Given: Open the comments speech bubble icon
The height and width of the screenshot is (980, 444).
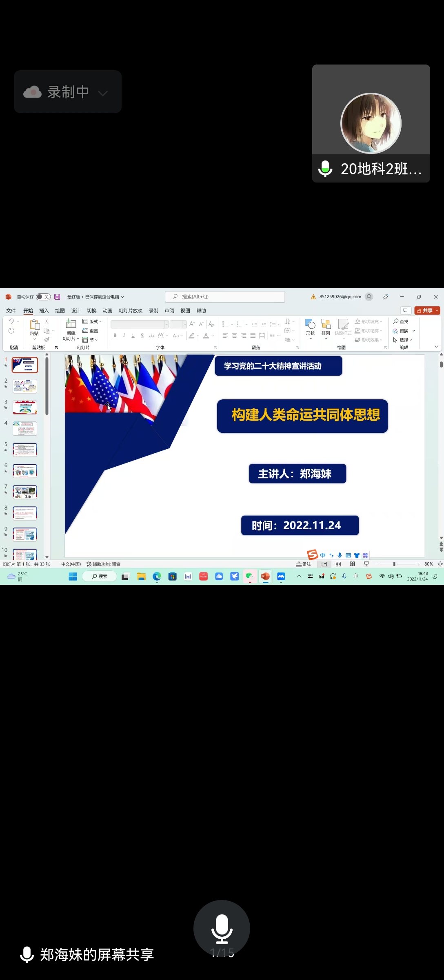Looking at the screenshot, I should tap(405, 310).
